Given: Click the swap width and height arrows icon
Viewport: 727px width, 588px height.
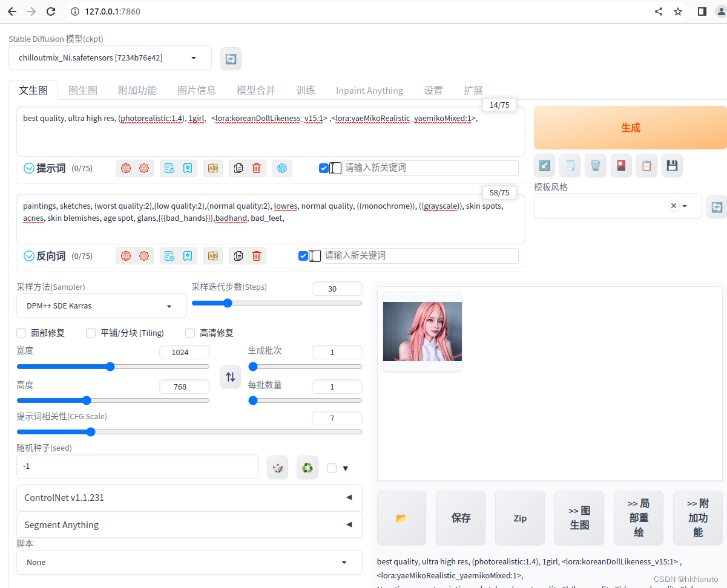Looking at the screenshot, I should [230, 376].
